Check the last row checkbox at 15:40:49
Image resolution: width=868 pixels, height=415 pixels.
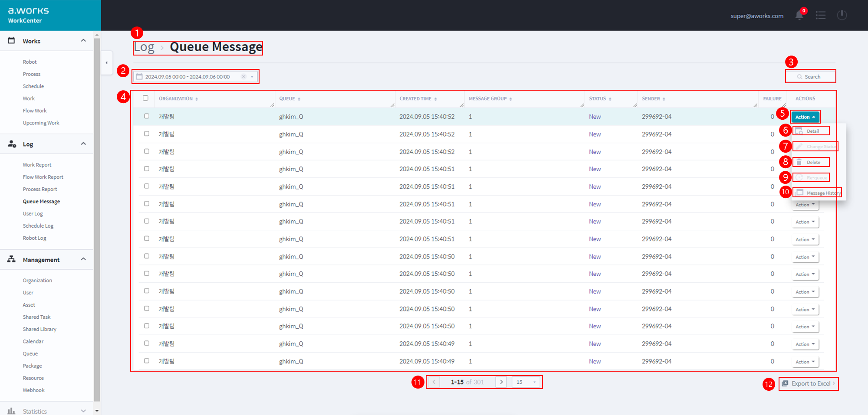tap(147, 361)
